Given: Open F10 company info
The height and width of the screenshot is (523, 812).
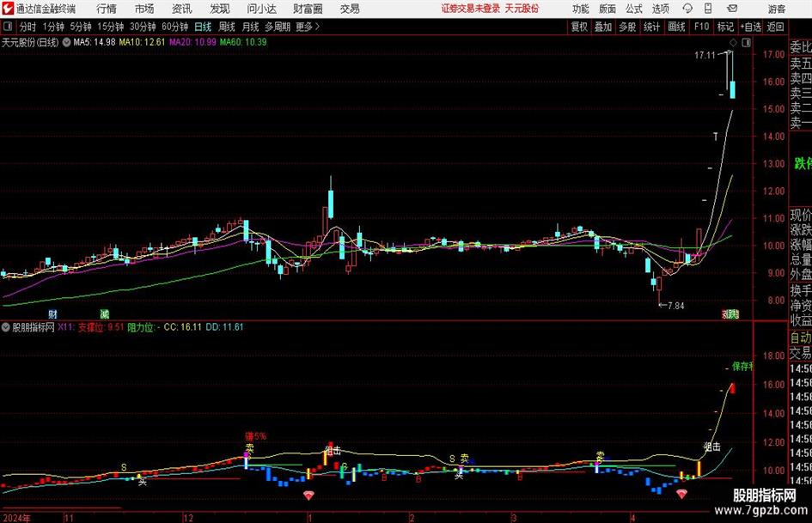Looking at the screenshot, I should (701, 27).
